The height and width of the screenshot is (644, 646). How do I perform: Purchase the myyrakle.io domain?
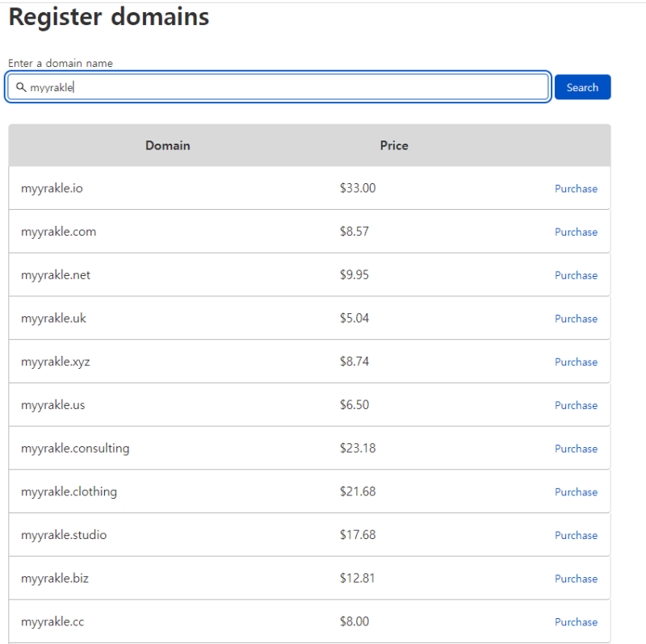coord(576,189)
